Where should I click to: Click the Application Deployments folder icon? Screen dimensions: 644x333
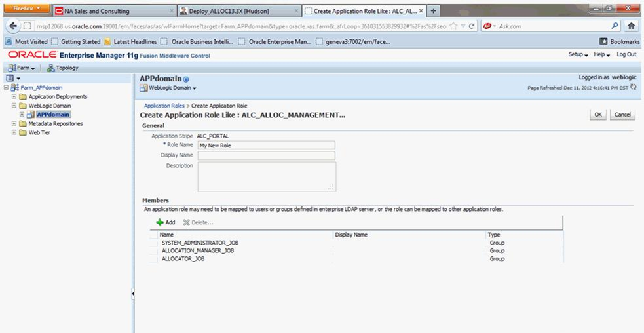coord(22,96)
